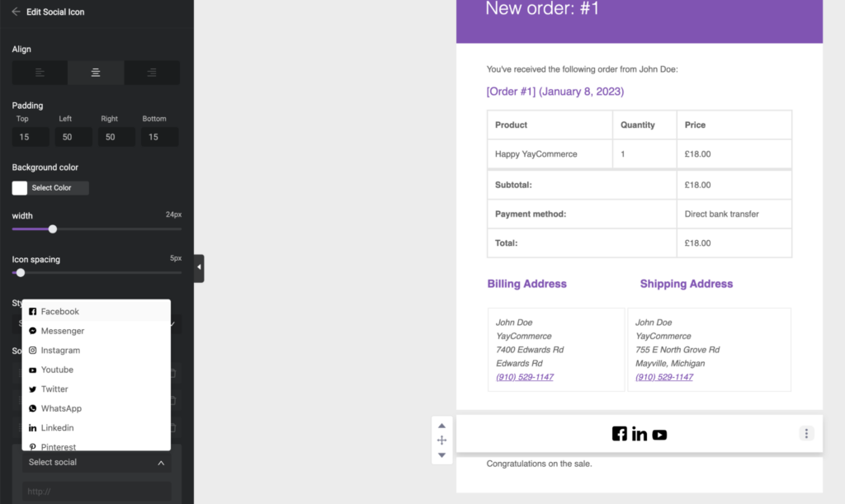Click the New order: #1 header
Image resolution: width=845 pixels, height=504 pixels.
pos(542,8)
